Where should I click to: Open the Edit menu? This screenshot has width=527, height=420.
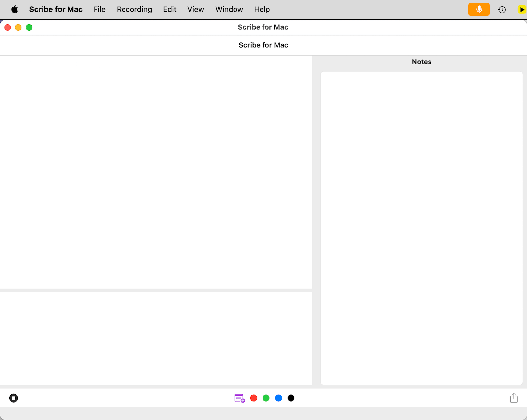(x=170, y=9)
